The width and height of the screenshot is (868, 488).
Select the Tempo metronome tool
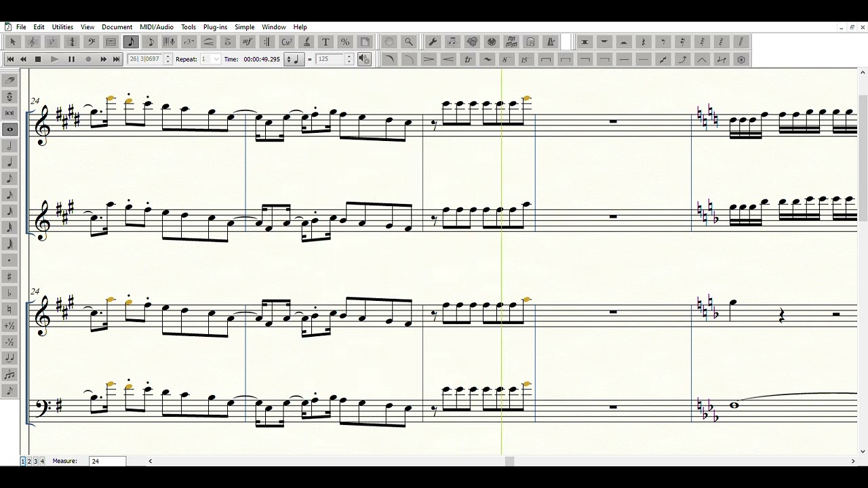pos(551,42)
